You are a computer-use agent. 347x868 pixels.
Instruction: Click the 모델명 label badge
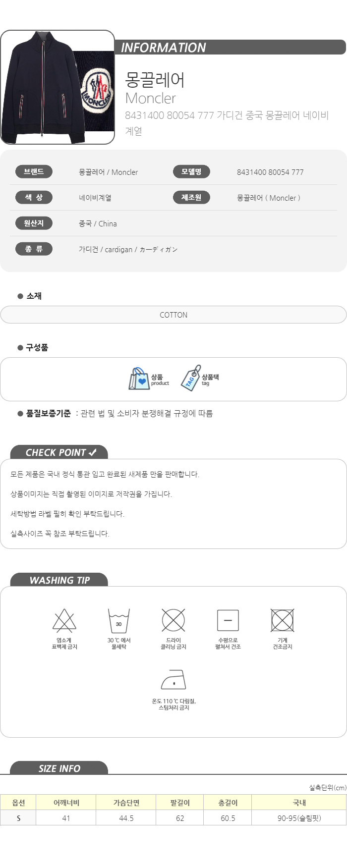pyautogui.click(x=191, y=172)
